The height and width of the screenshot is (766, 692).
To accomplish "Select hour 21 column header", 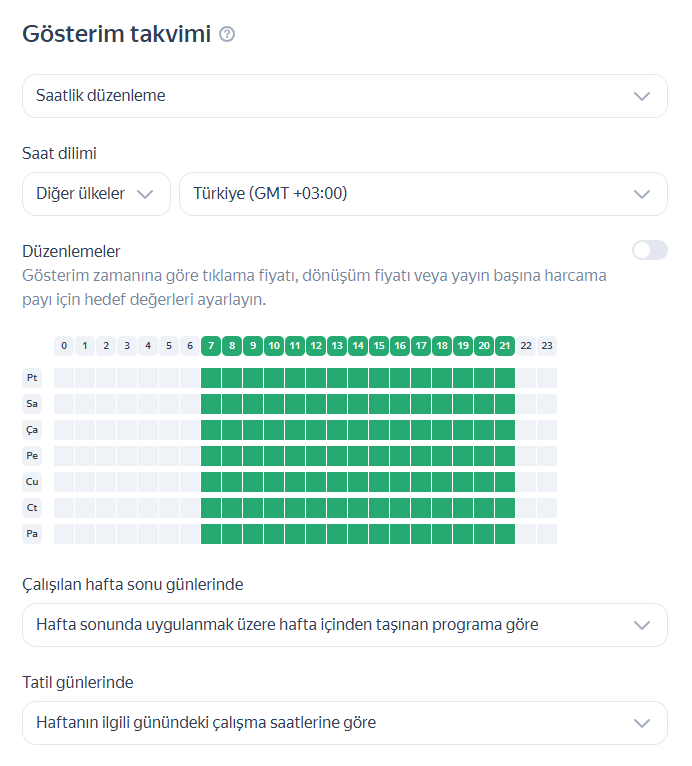I will pyautogui.click(x=505, y=346).
